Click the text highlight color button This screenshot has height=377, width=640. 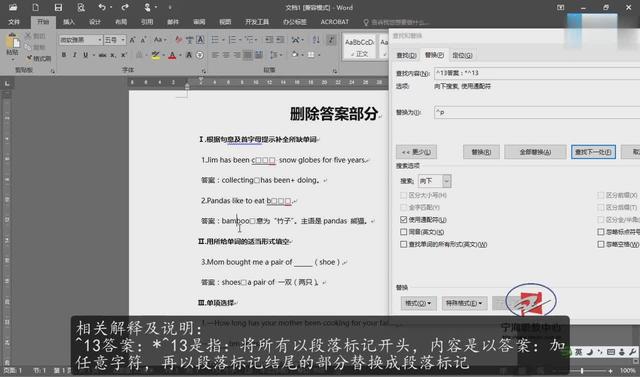[x=155, y=55]
